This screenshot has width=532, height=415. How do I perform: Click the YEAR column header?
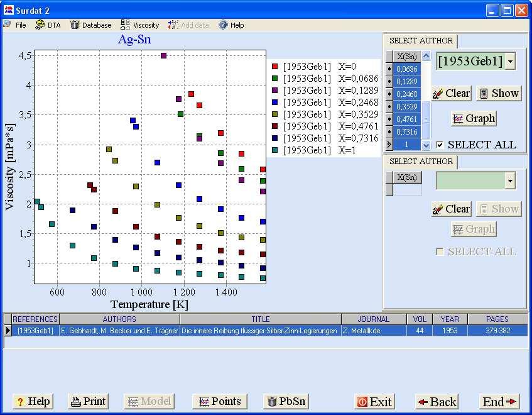pyautogui.click(x=450, y=319)
